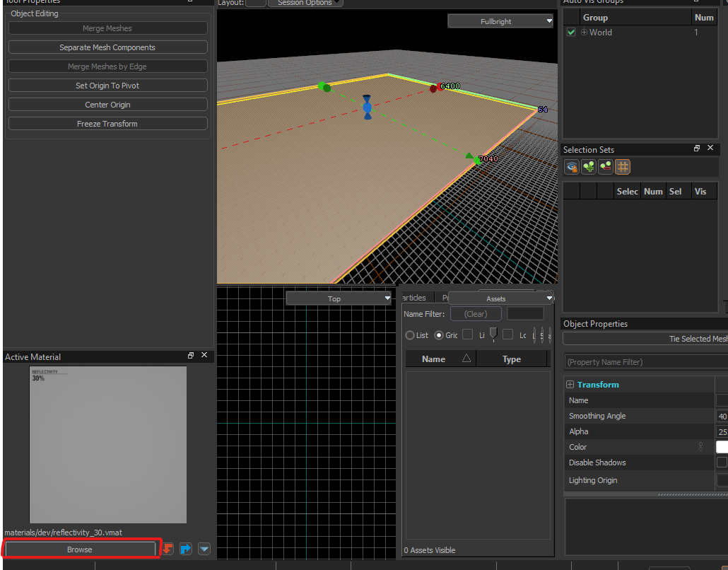Click the Type column header
Image resolution: width=728 pixels, height=570 pixels.
(x=511, y=359)
